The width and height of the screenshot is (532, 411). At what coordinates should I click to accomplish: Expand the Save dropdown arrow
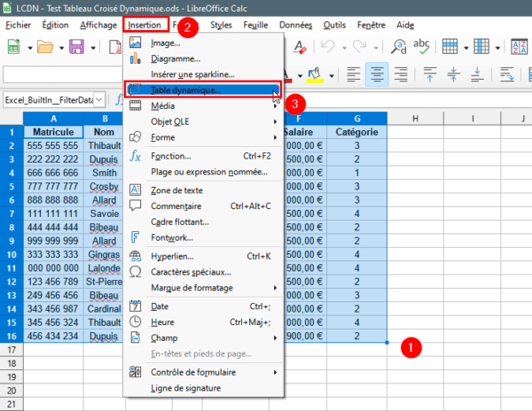click(93, 48)
